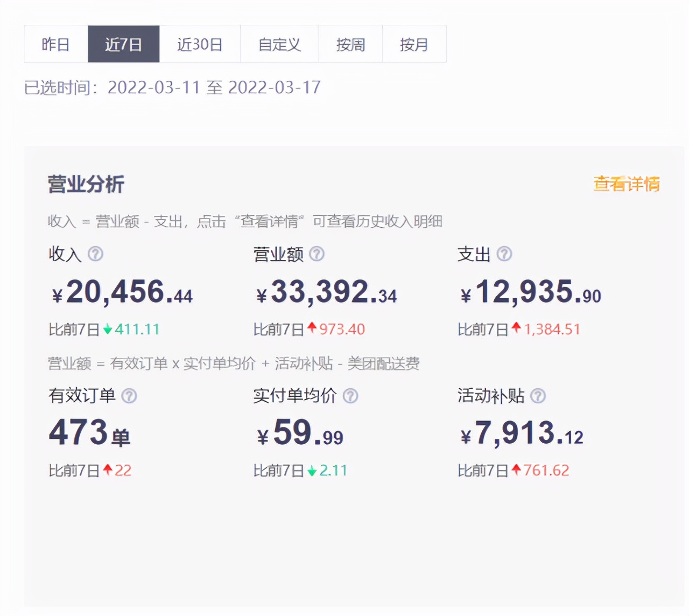Click the 收入 = 营业额 - 支出 formula note
This screenshot has height=616, width=689.
(245, 221)
